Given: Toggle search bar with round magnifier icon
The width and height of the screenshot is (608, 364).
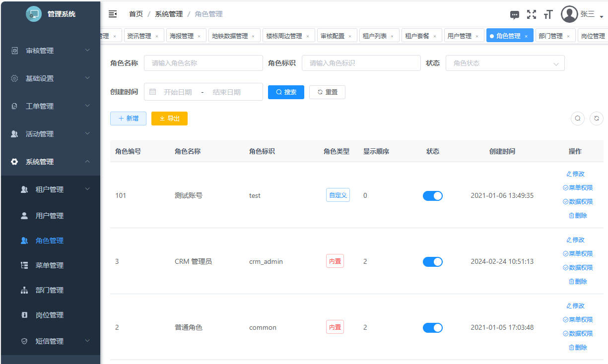Looking at the screenshot, I should tap(578, 119).
